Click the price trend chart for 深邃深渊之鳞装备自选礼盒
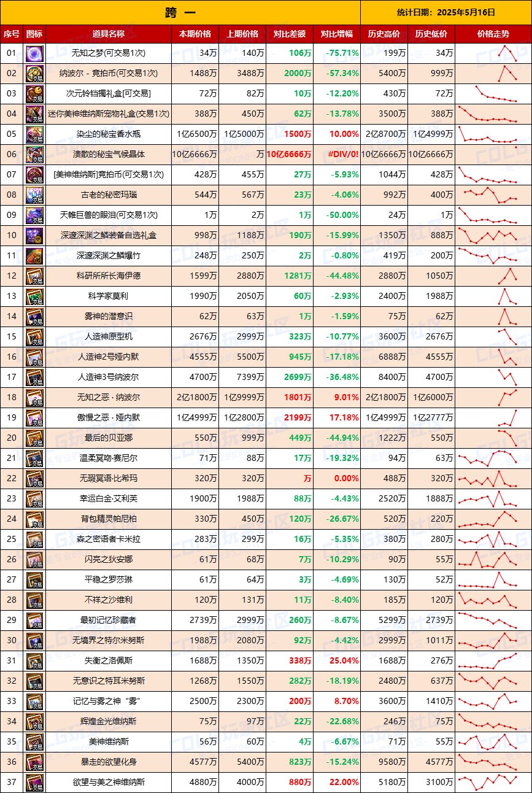The height and width of the screenshot is (793, 532). pyautogui.click(x=489, y=236)
